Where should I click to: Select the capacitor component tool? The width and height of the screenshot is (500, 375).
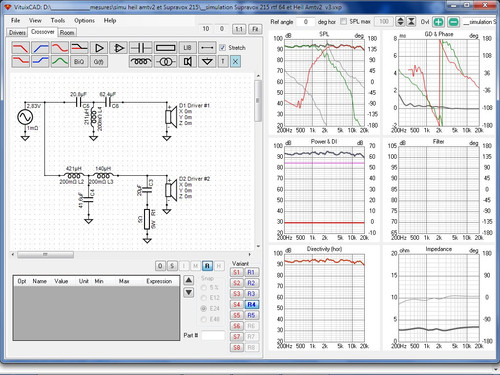141,48
